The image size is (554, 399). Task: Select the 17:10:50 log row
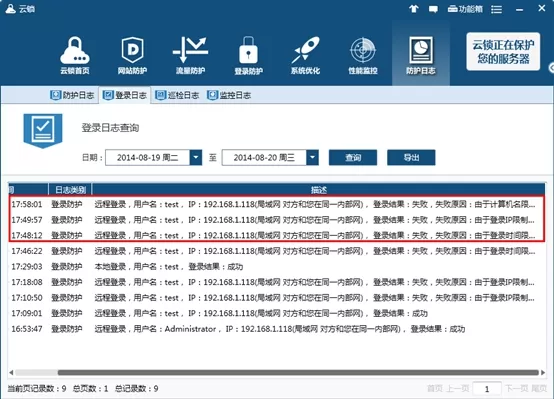point(277,298)
